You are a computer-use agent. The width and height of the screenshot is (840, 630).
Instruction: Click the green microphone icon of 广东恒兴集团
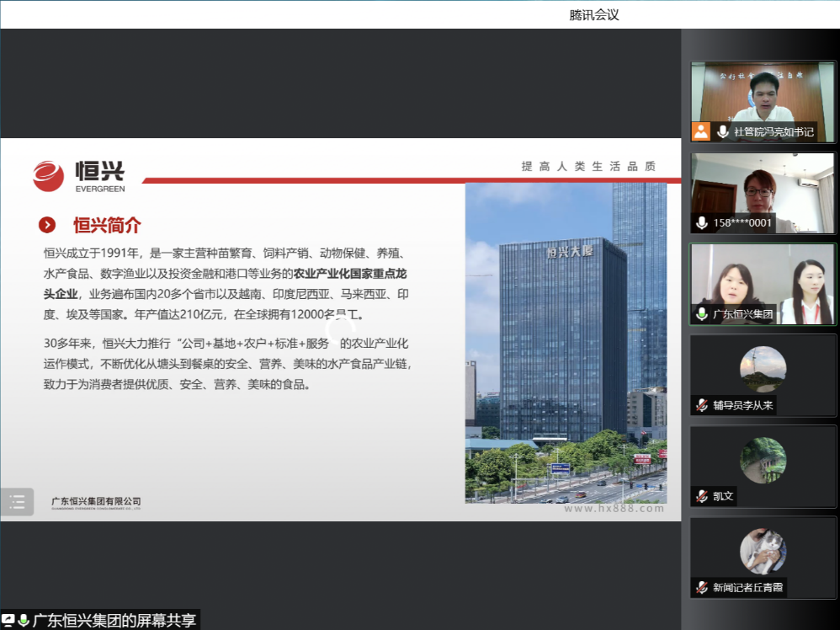(x=701, y=314)
